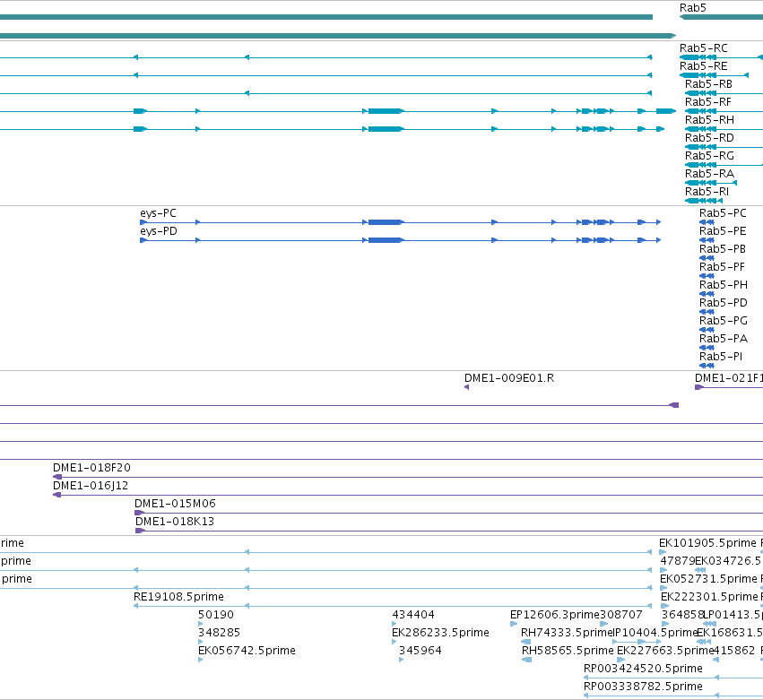Select the eys-PD protein feature
The height and width of the screenshot is (700, 763).
pyautogui.click(x=159, y=231)
